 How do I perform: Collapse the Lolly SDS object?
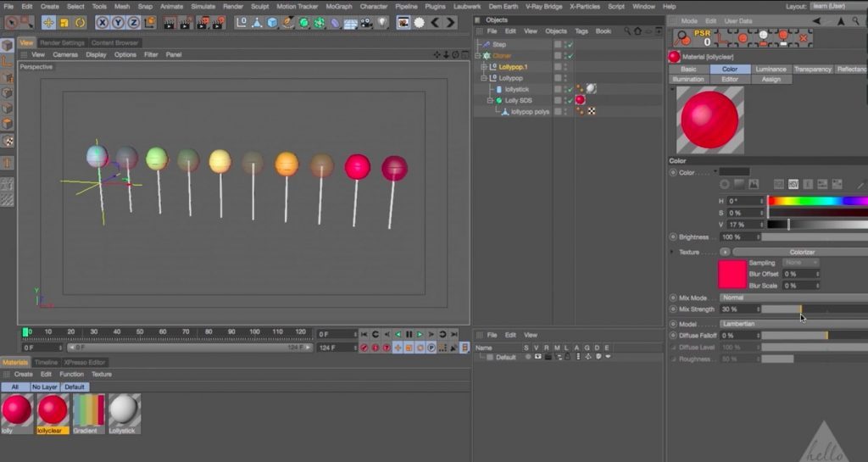click(490, 101)
